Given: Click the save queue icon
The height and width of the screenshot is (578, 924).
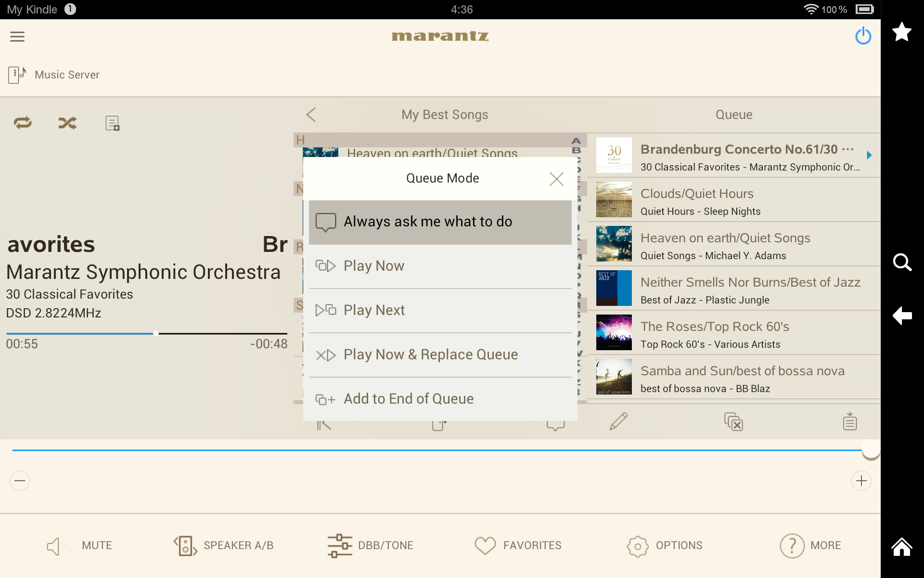Looking at the screenshot, I should (849, 421).
